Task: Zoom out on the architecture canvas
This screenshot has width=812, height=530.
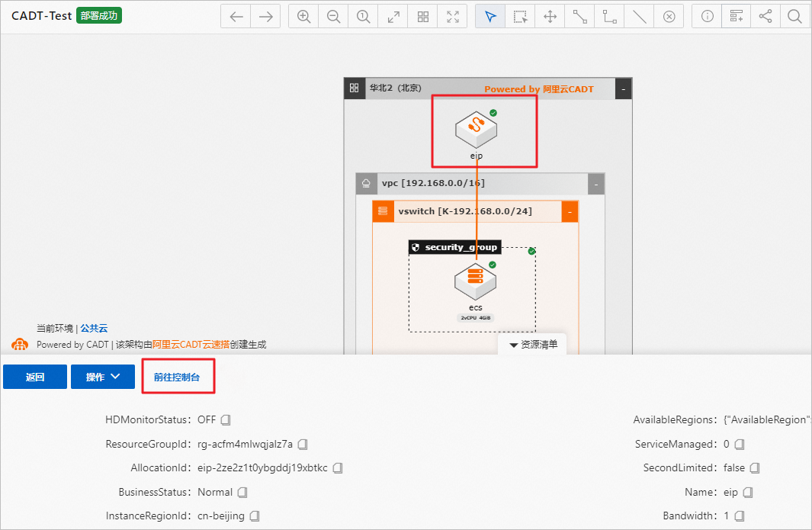Action: coord(334,17)
